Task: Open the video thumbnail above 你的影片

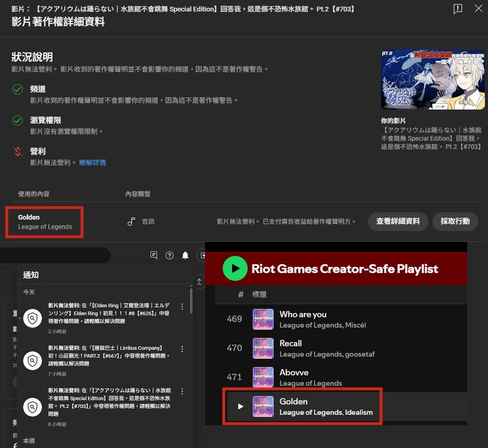Action: pyautogui.click(x=433, y=79)
